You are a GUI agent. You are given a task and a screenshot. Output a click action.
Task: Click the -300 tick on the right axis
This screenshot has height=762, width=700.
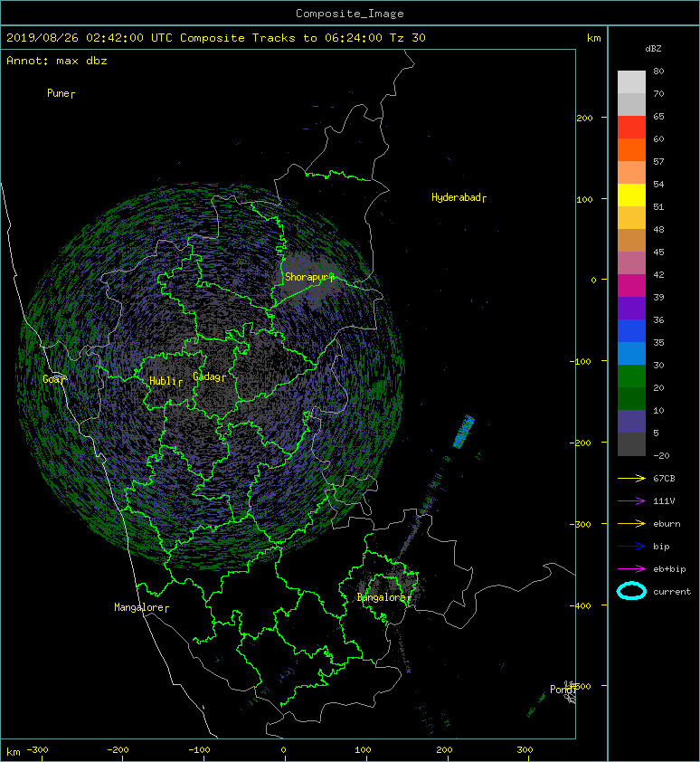580,524
